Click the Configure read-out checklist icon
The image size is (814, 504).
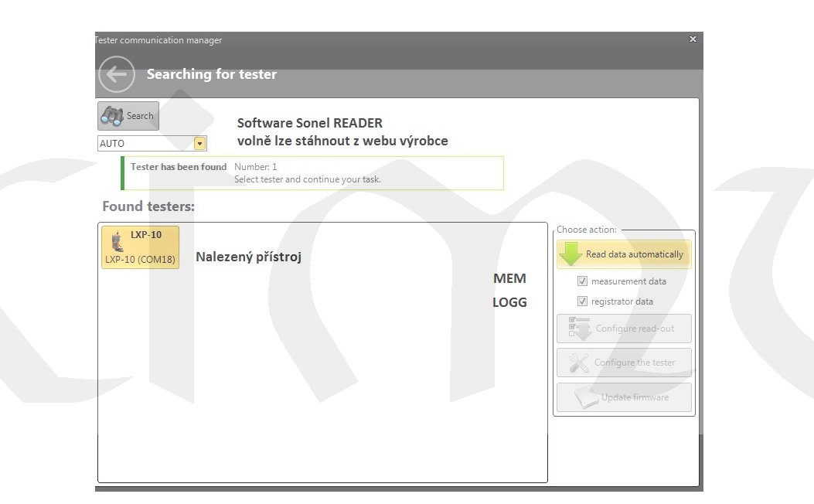579,329
